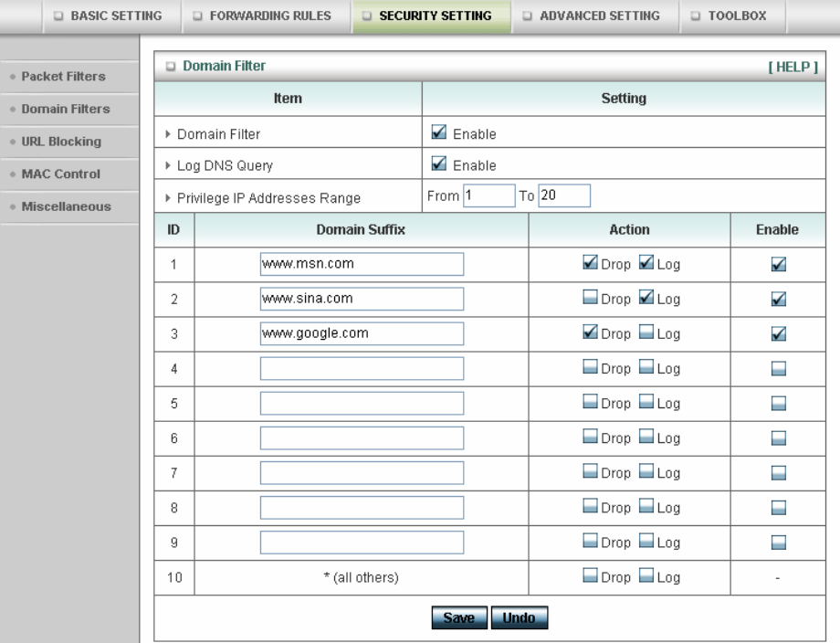840x643 pixels.
Task: Click the empty domain suffix field in row 4
Action: 362,369
